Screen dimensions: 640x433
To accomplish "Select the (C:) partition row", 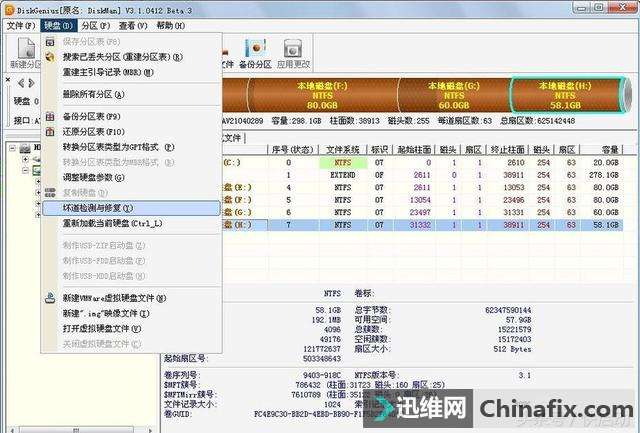I will tap(422, 162).
